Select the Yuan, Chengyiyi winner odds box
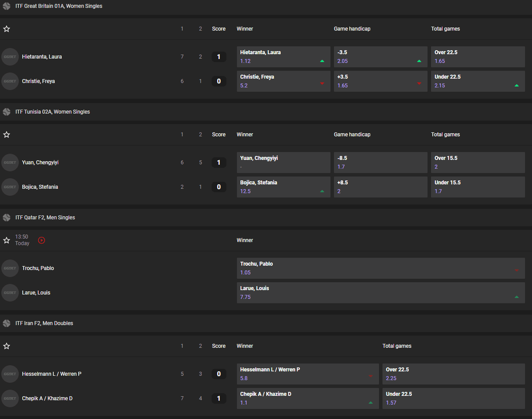The image size is (532, 419). [x=284, y=163]
